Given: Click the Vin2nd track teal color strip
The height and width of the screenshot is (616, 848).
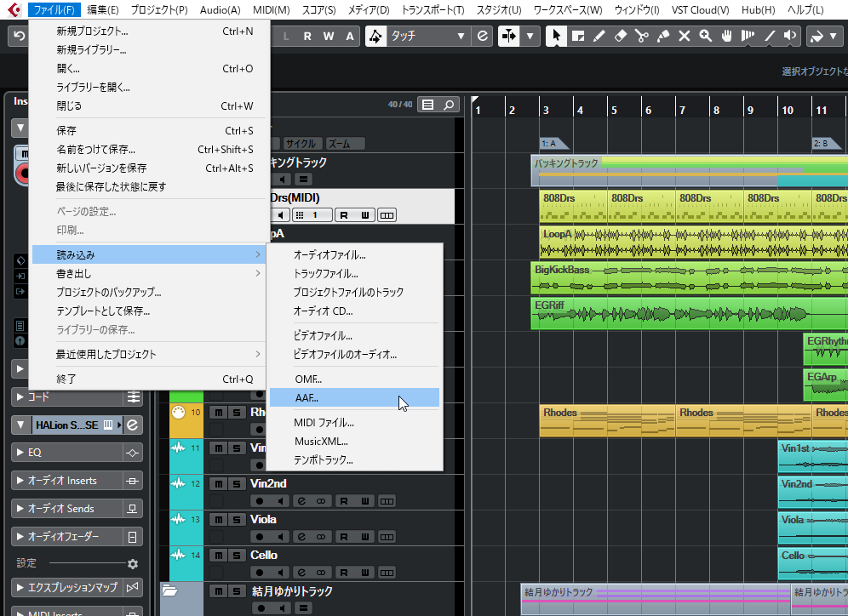Looking at the screenshot, I should click(x=186, y=493).
